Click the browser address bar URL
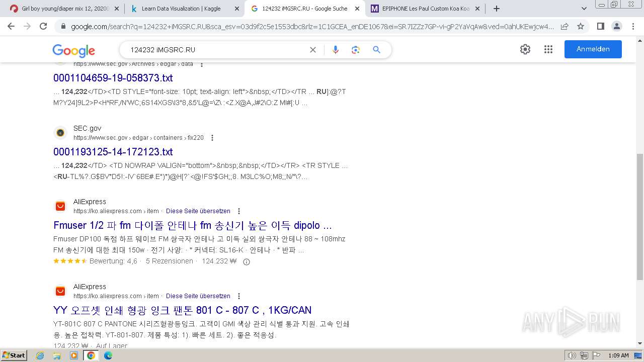The image size is (644, 362). 312,26
